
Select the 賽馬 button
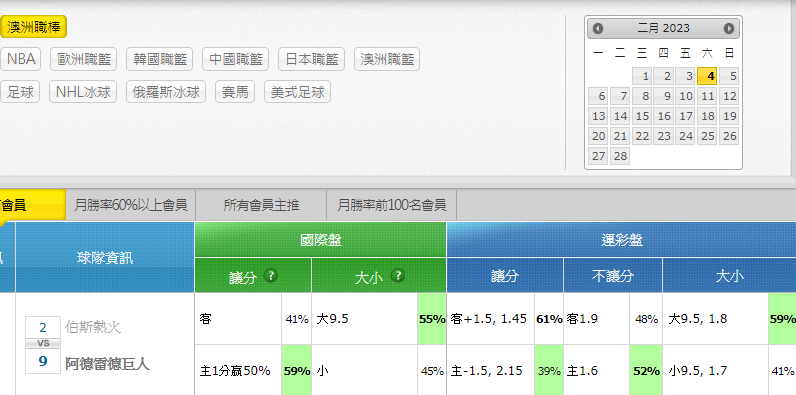tap(235, 92)
